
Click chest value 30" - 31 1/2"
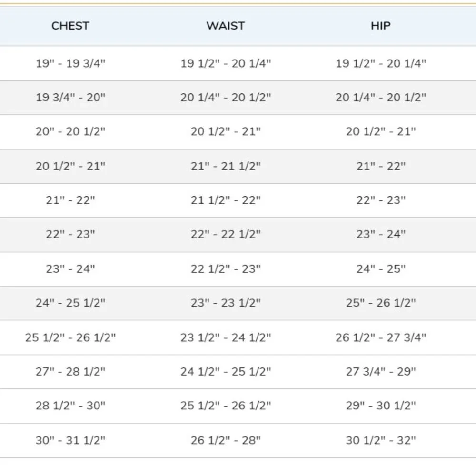click(70, 440)
